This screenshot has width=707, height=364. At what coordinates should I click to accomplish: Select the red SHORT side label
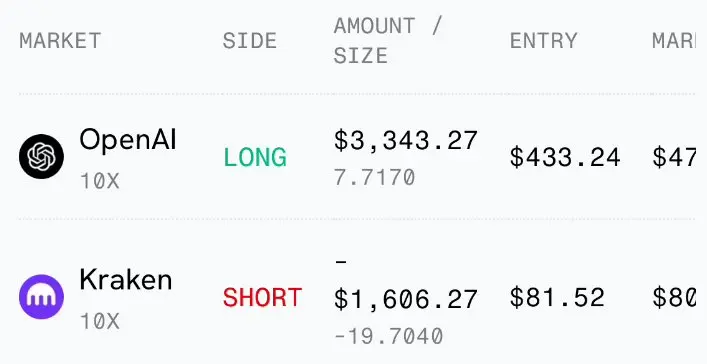[x=262, y=298]
